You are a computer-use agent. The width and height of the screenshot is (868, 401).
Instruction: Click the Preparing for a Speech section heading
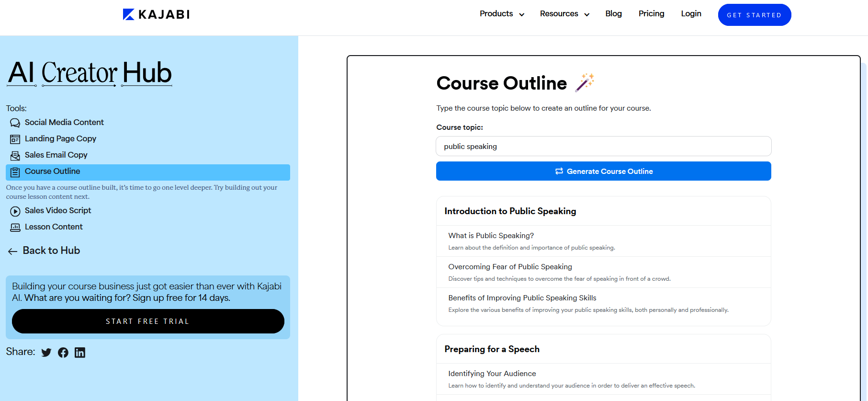coord(492,349)
